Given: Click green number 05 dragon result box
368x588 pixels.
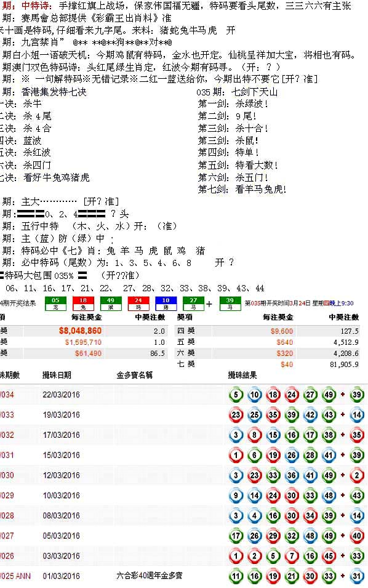Looking at the screenshot, I should 55,304.
